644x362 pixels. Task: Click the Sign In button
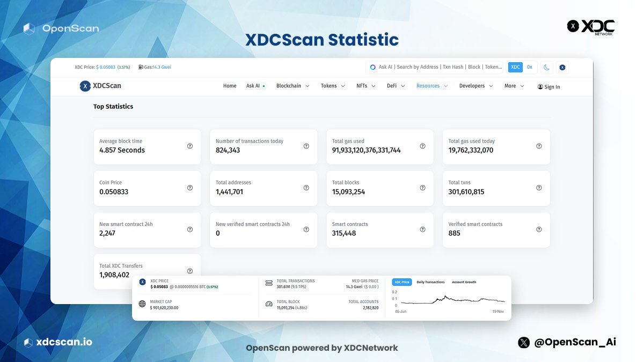tap(548, 86)
